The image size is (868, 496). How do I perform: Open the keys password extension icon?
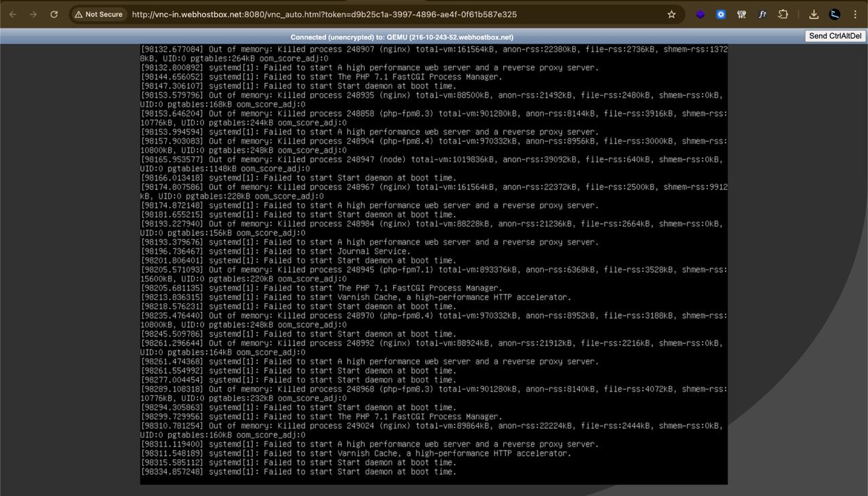pos(742,14)
